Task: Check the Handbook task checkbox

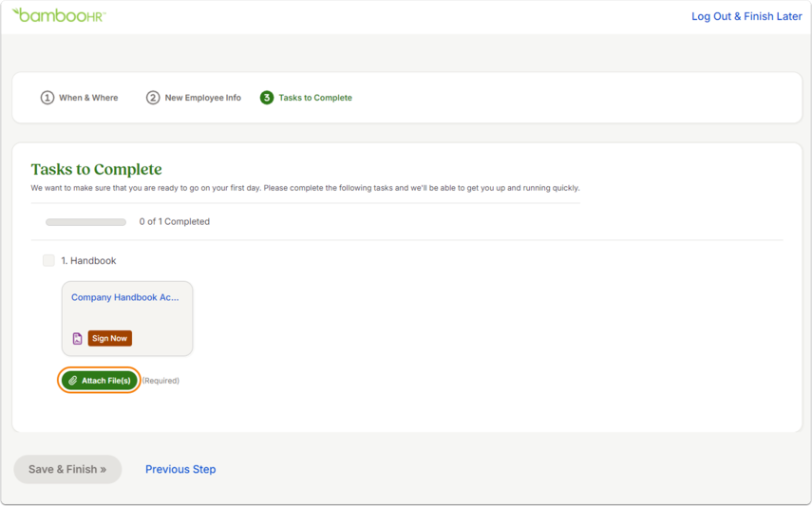Action: [x=48, y=260]
